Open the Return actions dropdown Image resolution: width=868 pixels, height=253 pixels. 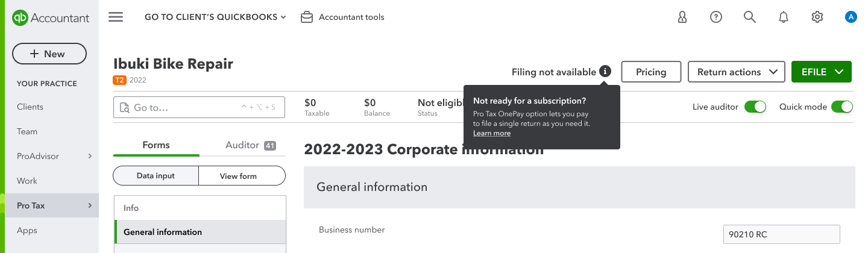(737, 72)
